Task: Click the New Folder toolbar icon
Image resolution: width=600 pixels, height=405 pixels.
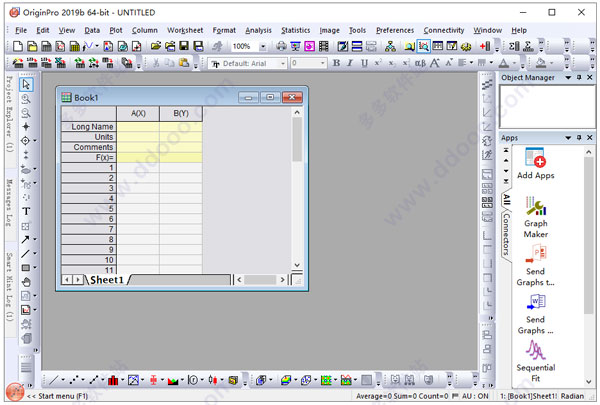Action: click(x=32, y=46)
